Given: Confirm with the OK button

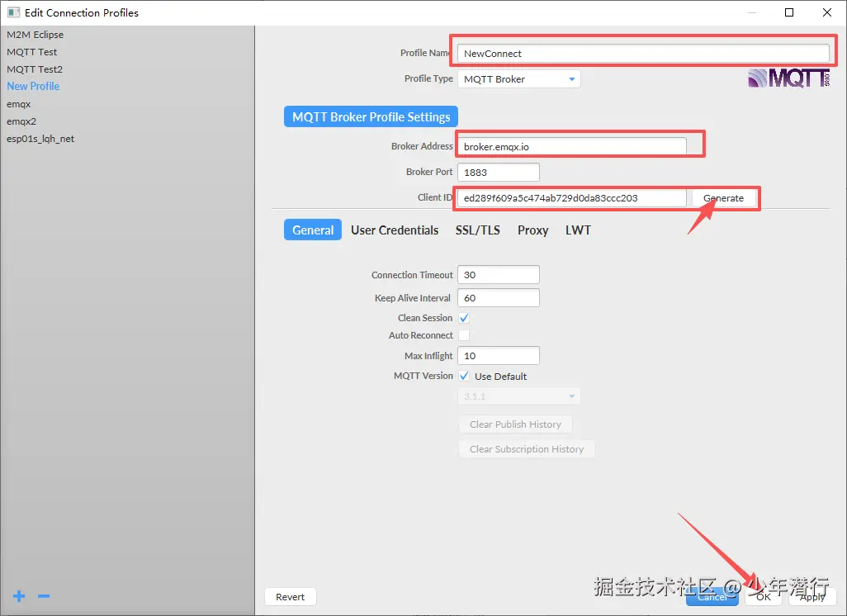Looking at the screenshot, I should 764,596.
